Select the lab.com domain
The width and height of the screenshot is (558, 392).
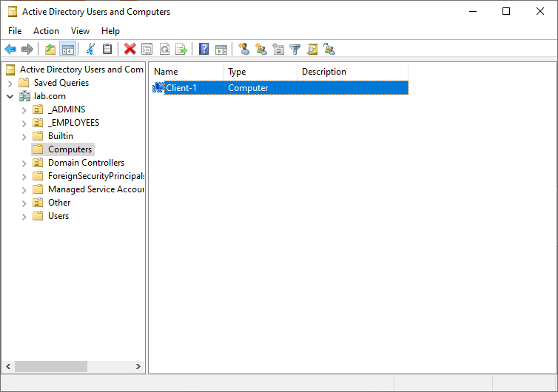pyautogui.click(x=50, y=96)
